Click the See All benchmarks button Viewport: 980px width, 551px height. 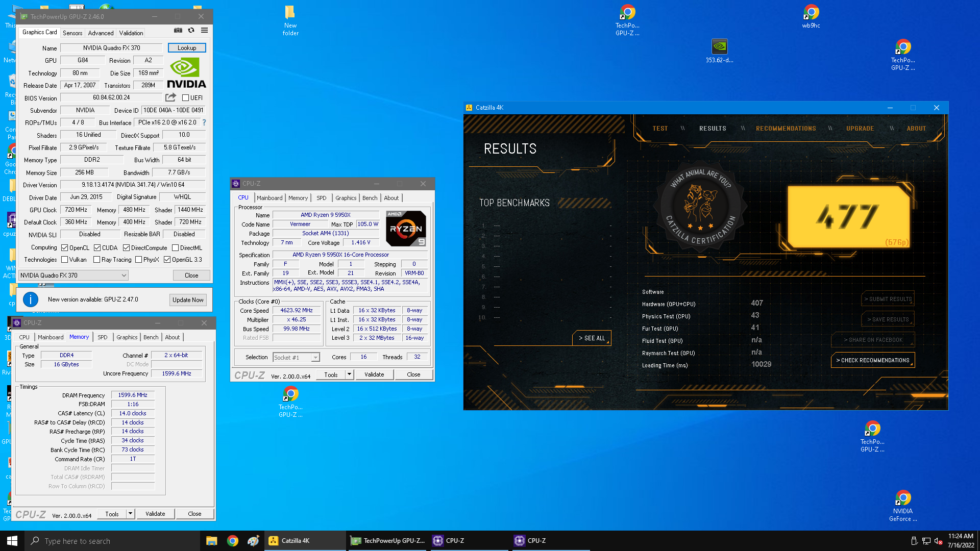click(592, 338)
